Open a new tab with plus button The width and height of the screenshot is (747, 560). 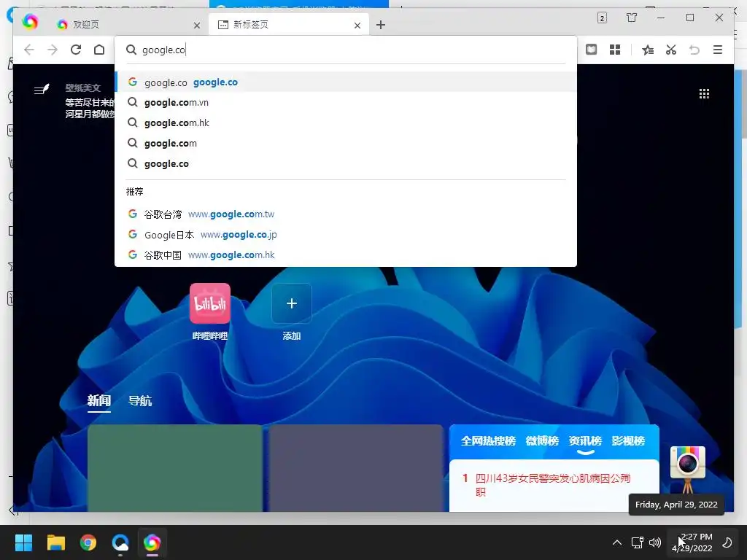381,25
